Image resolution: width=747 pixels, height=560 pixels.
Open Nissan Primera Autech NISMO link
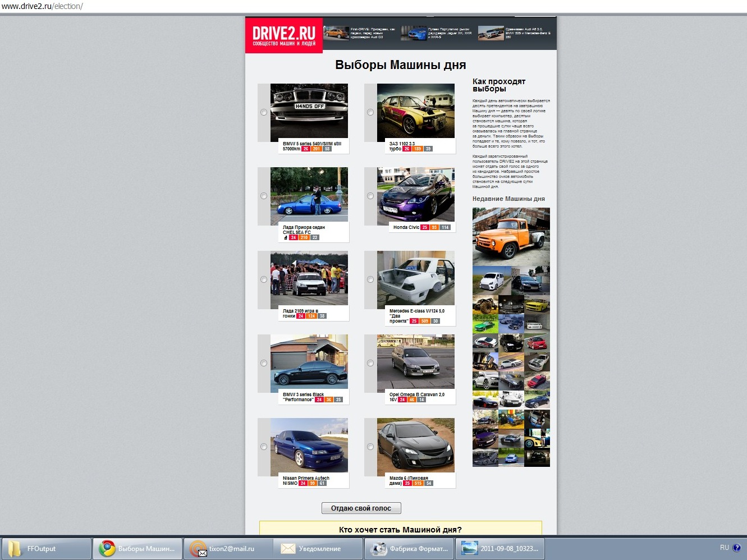coord(306,480)
